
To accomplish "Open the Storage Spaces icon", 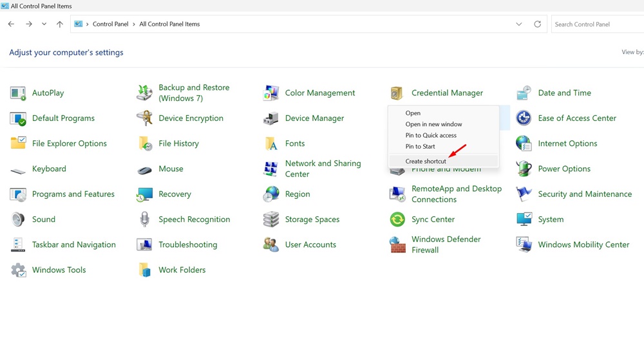I will pyautogui.click(x=271, y=219).
